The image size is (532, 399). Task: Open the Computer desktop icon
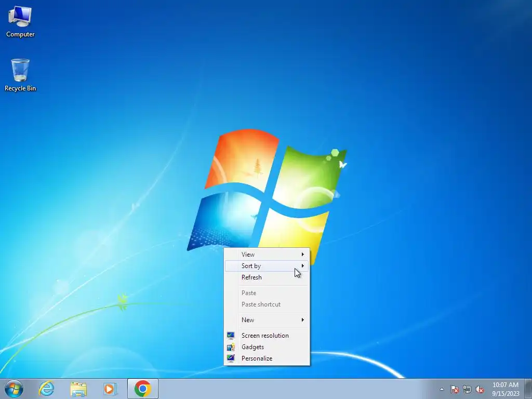point(20,22)
